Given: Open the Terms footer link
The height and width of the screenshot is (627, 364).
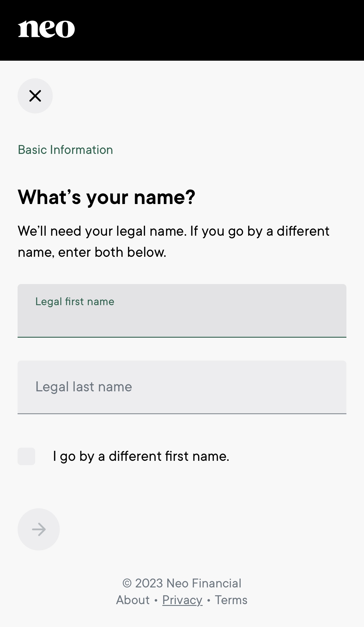Looking at the screenshot, I should [x=231, y=600].
